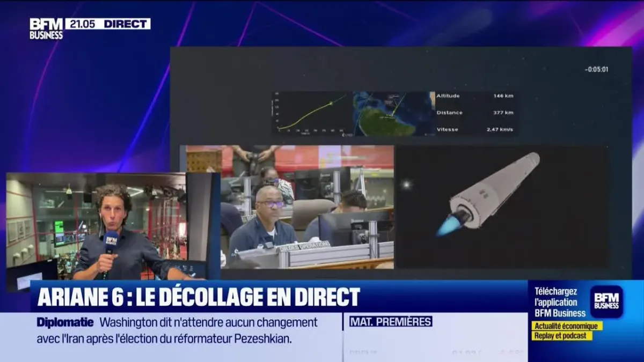The width and height of the screenshot is (644, 362).
Task: Click the rocket stage animation view
Action: [x=502, y=207]
